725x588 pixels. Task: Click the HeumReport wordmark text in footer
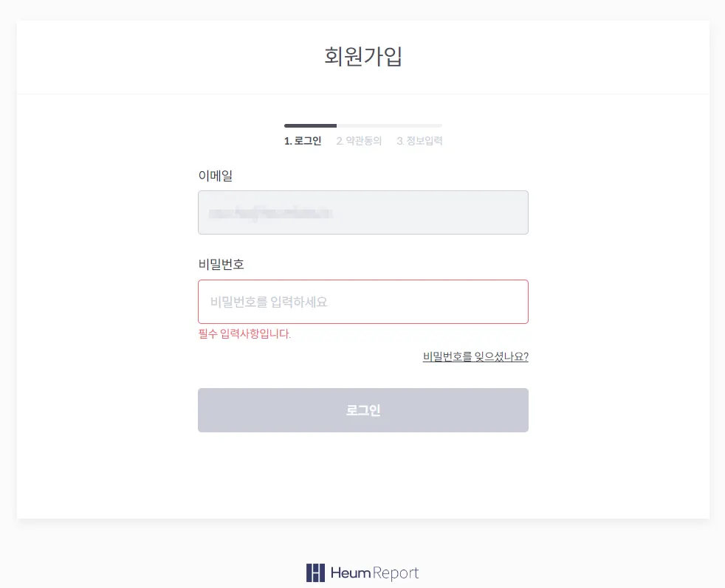tap(374, 573)
